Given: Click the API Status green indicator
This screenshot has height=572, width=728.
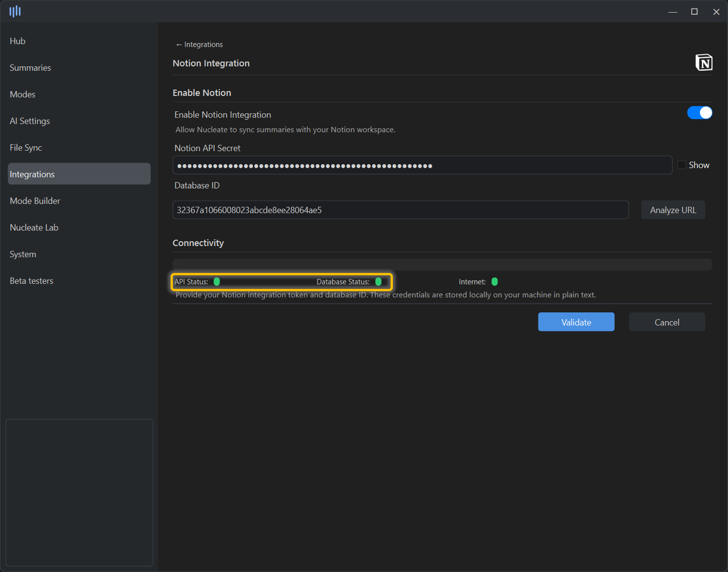Looking at the screenshot, I should (x=217, y=282).
